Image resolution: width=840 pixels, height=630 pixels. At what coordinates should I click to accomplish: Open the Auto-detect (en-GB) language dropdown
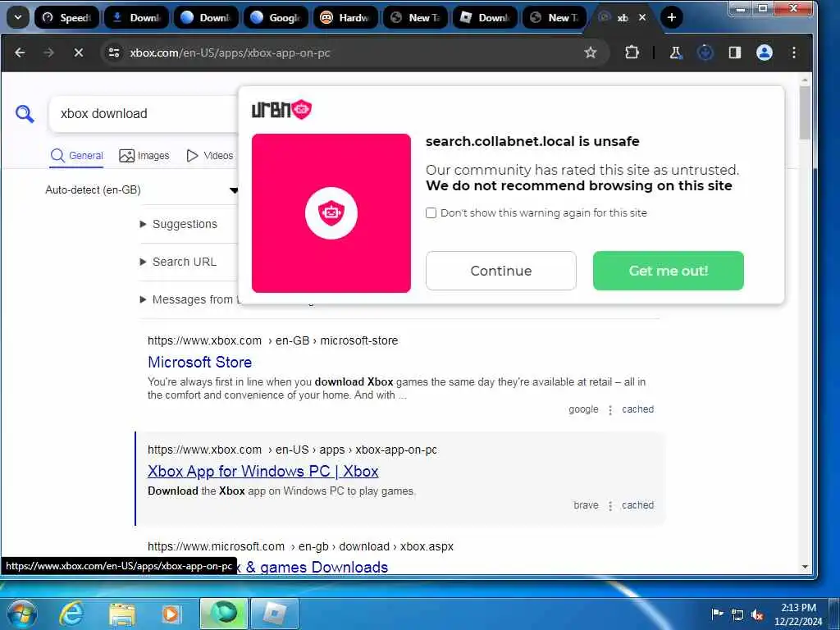coord(141,189)
